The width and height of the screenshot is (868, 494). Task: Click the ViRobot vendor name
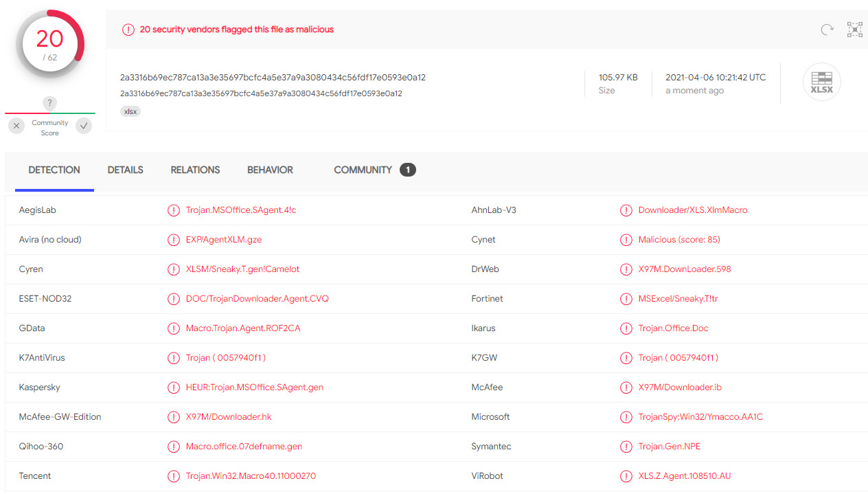click(x=488, y=476)
